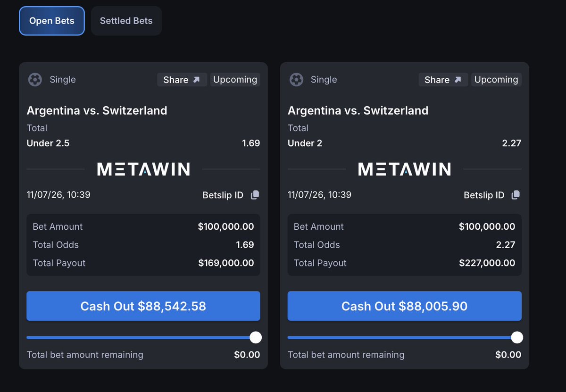Select the Open Bets tab
The image size is (566, 392).
tap(52, 21)
